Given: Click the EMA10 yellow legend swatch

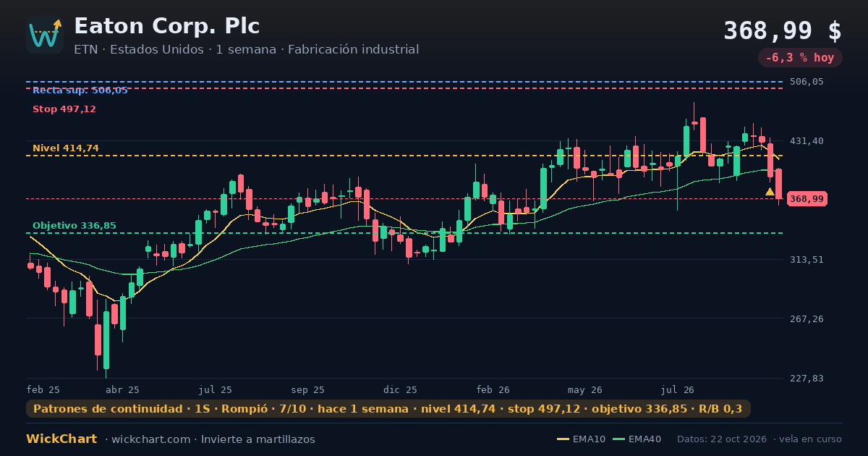Looking at the screenshot, I should (563, 439).
